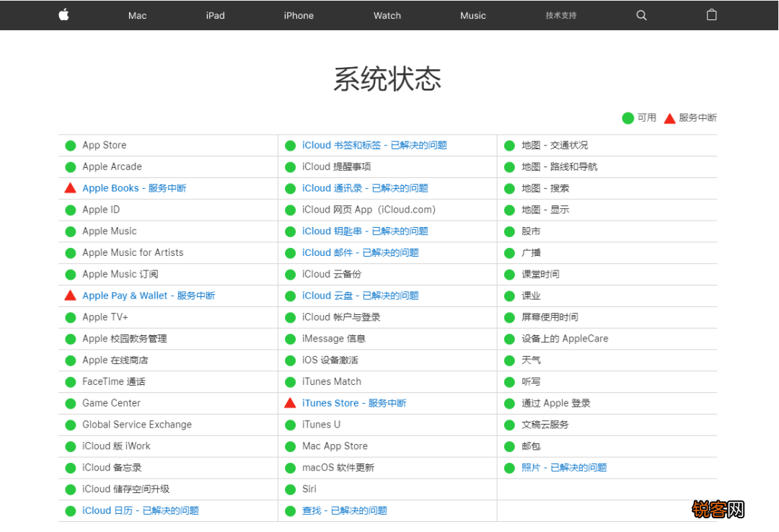Click green status dot beside App Store
This screenshot has height=532, width=779.
71,146
